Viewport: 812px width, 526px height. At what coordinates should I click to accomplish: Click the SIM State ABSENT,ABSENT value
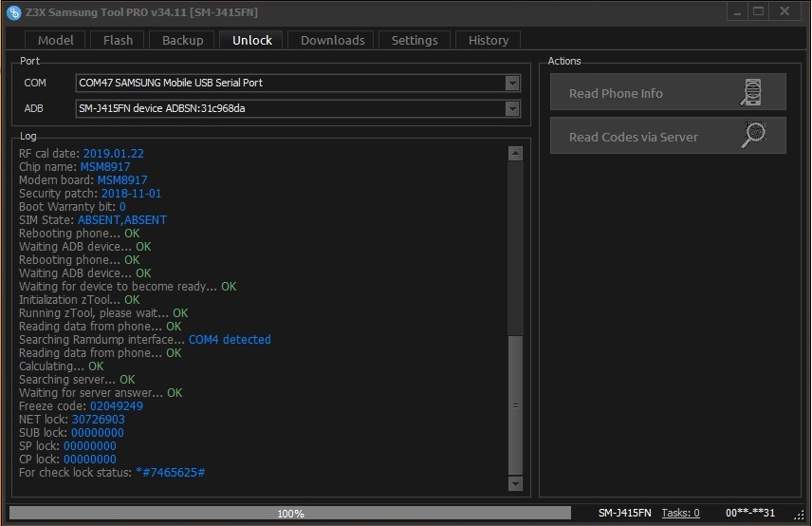[x=122, y=220]
